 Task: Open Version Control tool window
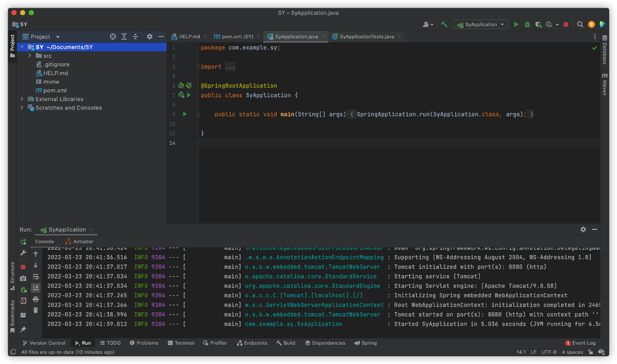[x=44, y=343]
